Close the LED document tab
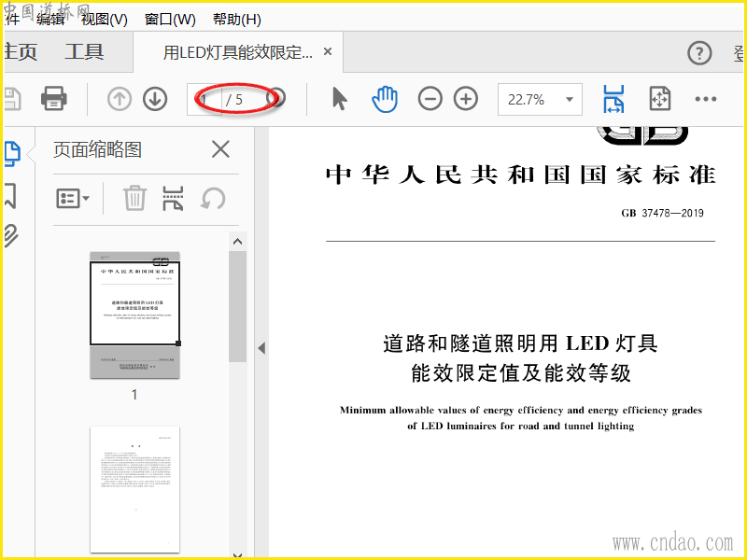Viewport: 747px width, 560px height. click(x=328, y=51)
